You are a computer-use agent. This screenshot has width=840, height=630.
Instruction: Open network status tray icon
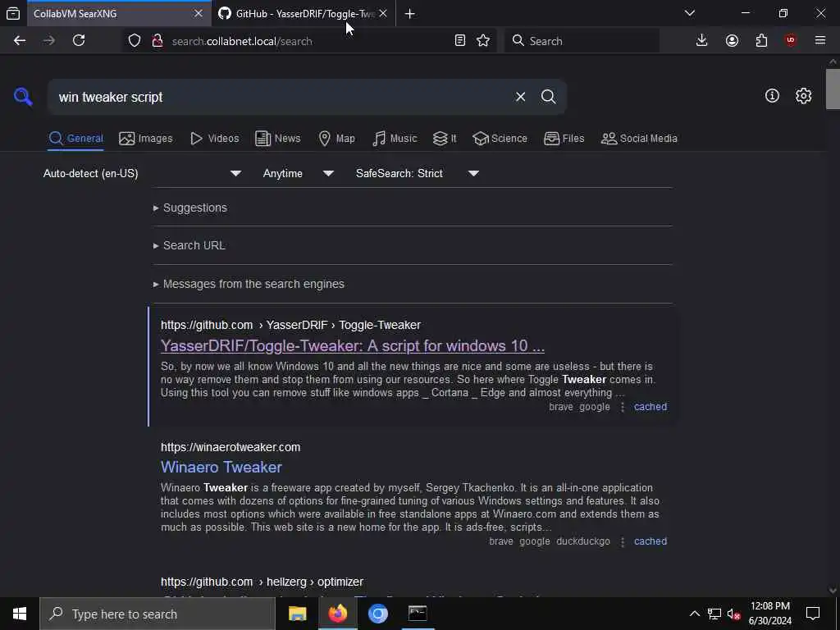pos(714,614)
